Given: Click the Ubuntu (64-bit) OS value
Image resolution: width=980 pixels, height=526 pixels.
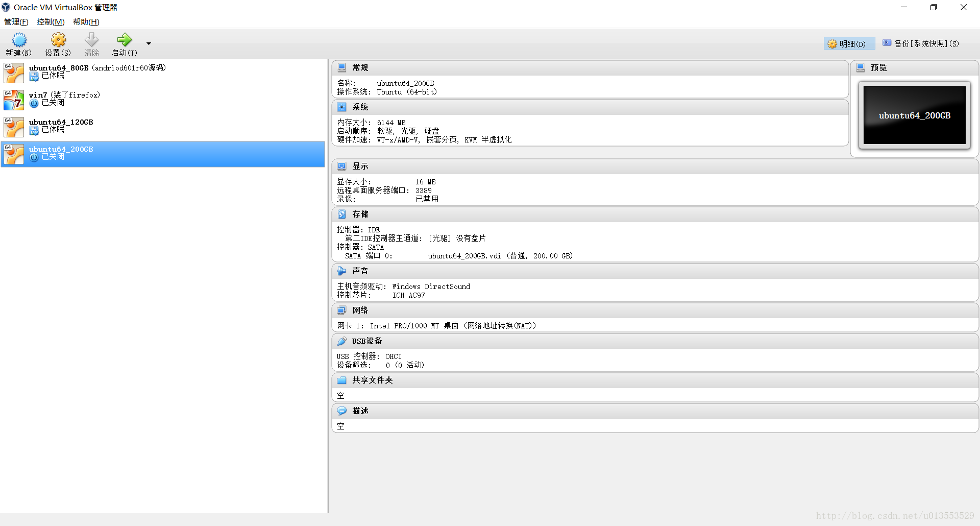Looking at the screenshot, I should (407, 92).
